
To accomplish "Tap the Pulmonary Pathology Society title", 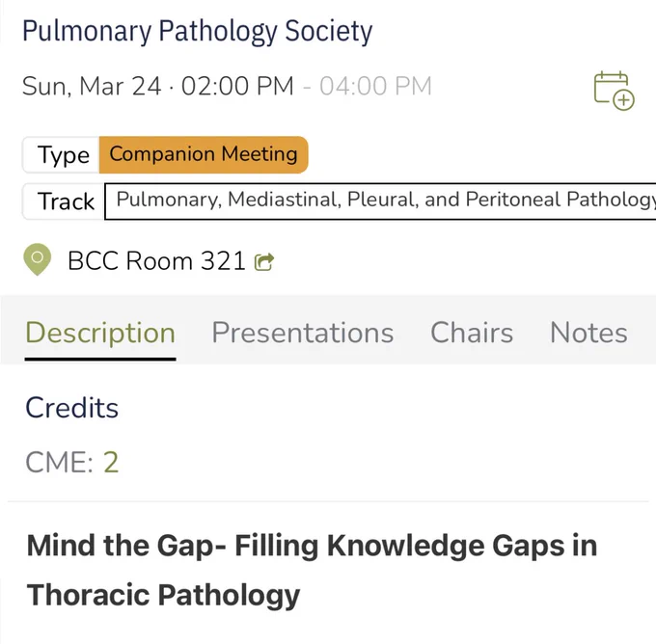I will coord(197,32).
